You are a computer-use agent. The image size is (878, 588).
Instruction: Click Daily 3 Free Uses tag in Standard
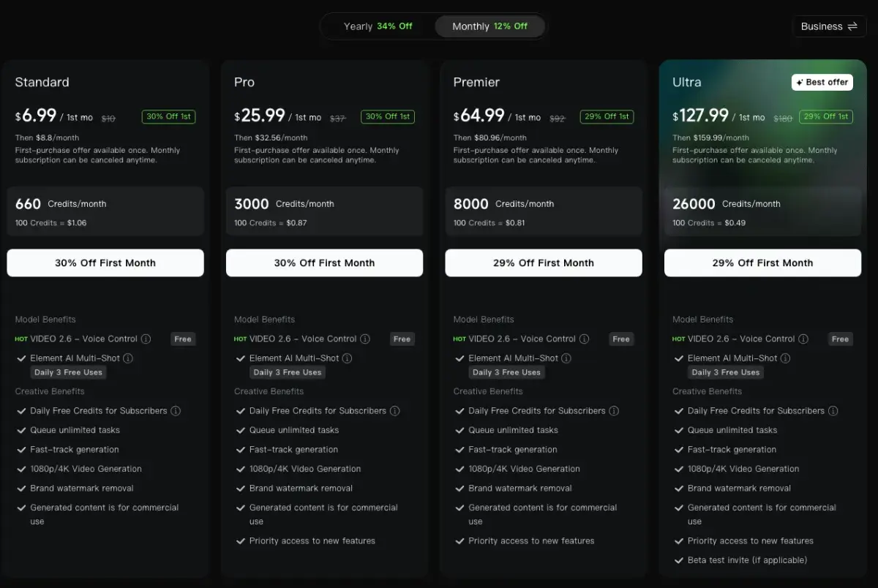pos(69,372)
